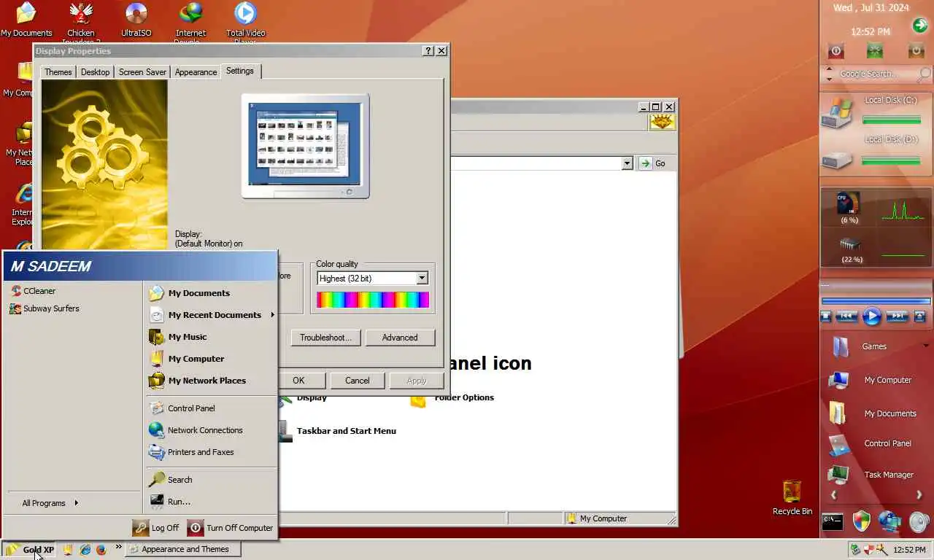
Task: Expand My Recent Documents submenu
Action: pyautogui.click(x=212, y=315)
